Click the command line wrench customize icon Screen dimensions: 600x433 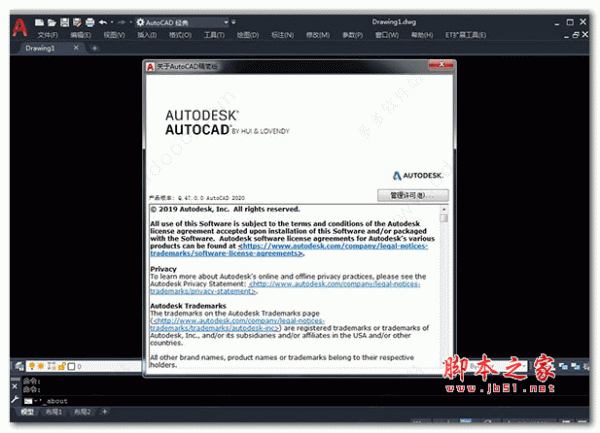click(x=15, y=400)
